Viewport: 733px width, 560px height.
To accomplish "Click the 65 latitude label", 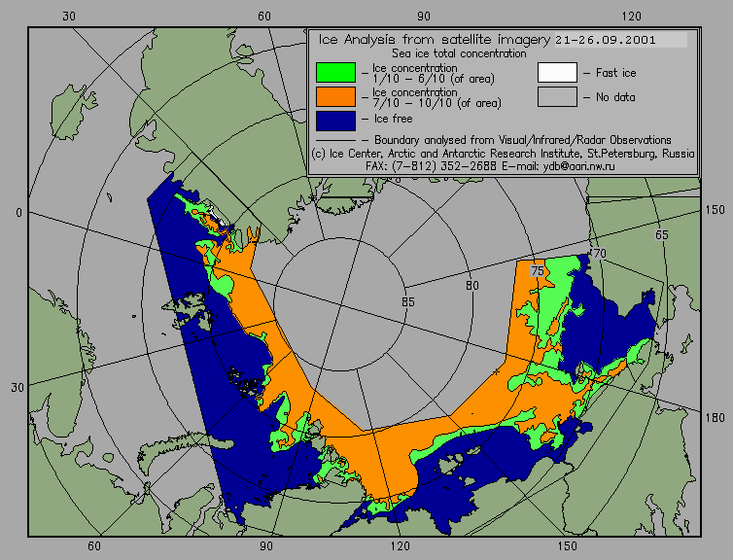I will point(661,234).
